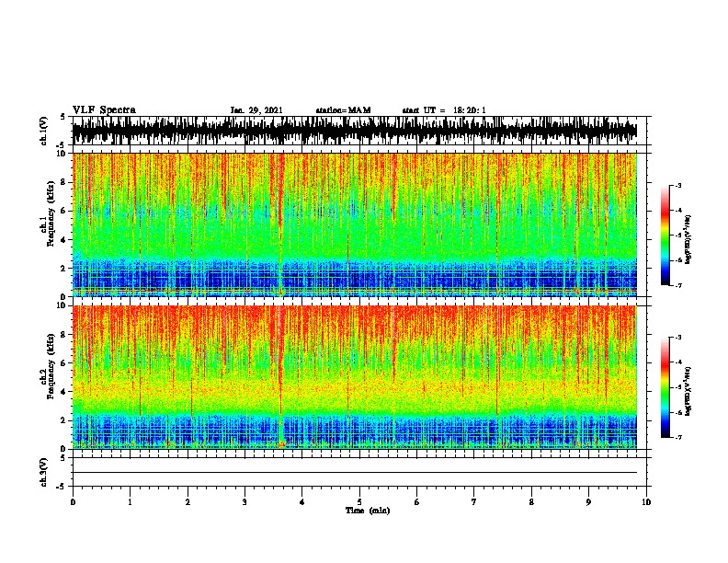Screen dimensions: 728x563
Task: Click time axis tick label "4"
Action: click(302, 502)
